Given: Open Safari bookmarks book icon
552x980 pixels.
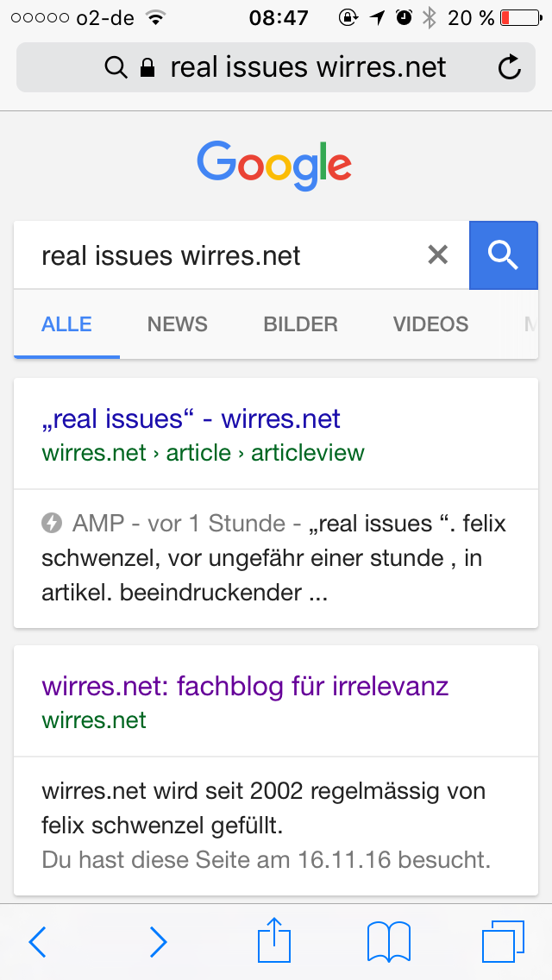Looking at the screenshot, I should [388, 941].
